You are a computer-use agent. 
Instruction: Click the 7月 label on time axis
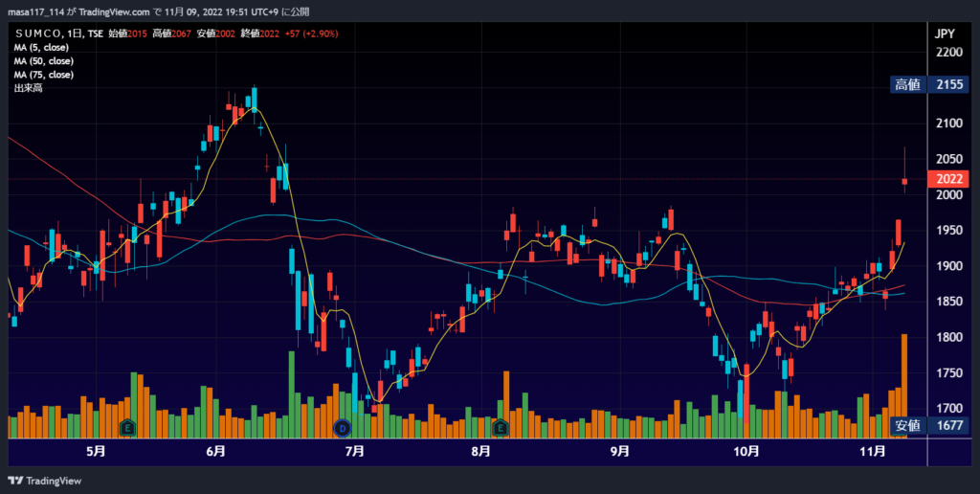(354, 452)
